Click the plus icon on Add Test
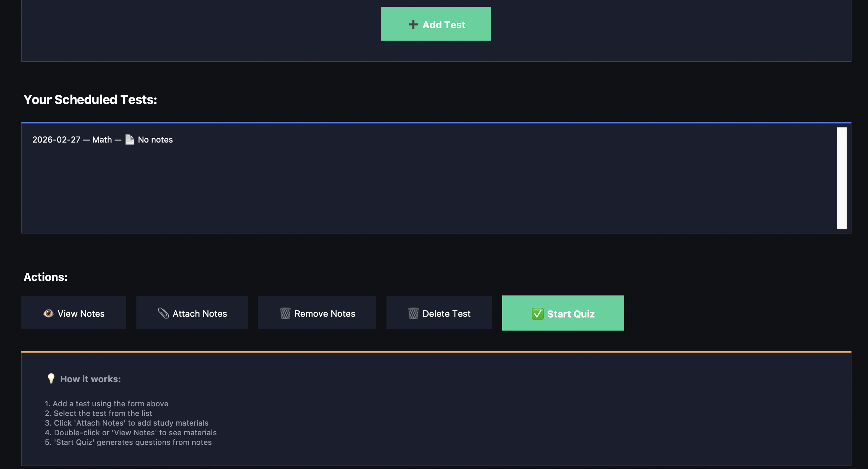 413,24
